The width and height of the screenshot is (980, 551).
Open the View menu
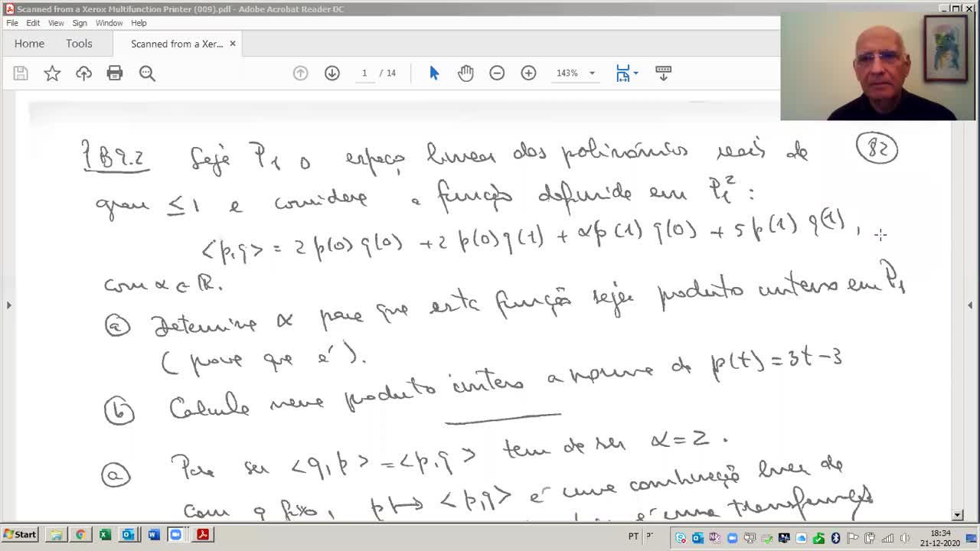(x=56, y=23)
